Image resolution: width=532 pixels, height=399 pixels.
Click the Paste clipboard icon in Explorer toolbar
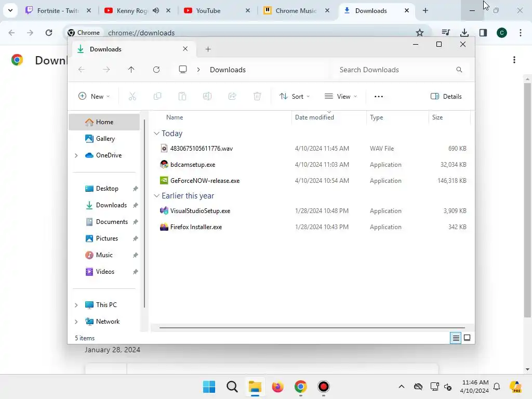(x=182, y=96)
